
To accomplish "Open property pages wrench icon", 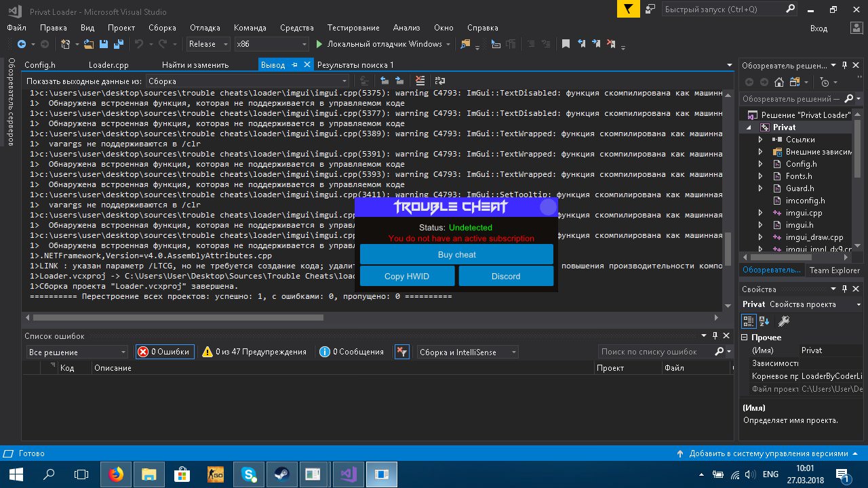I will pyautogui.click(x=783, y=321).
